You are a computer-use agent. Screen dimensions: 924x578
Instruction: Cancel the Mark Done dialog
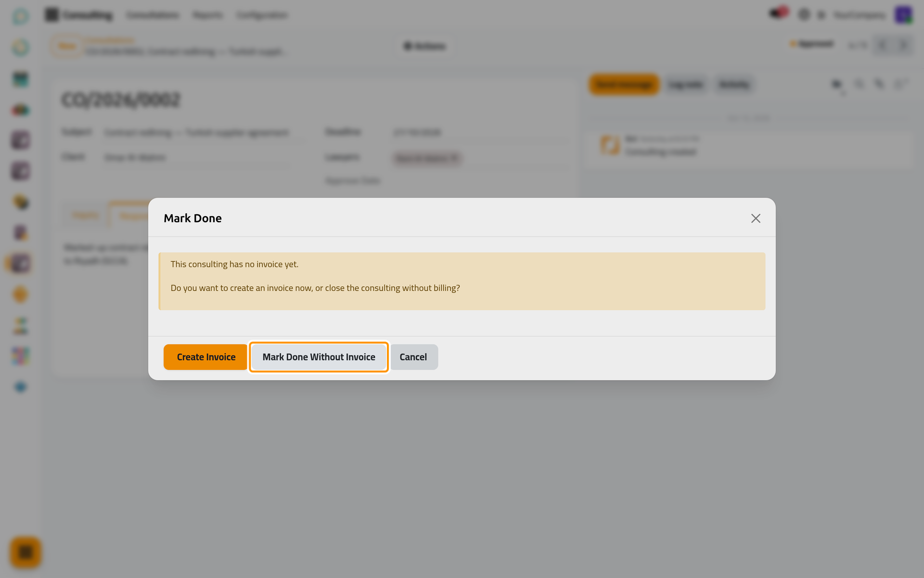click(414, 357)
